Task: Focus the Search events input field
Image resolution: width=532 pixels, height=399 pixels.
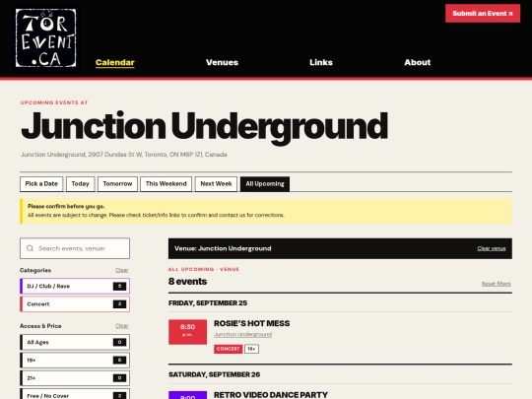Action: (75, 248)
